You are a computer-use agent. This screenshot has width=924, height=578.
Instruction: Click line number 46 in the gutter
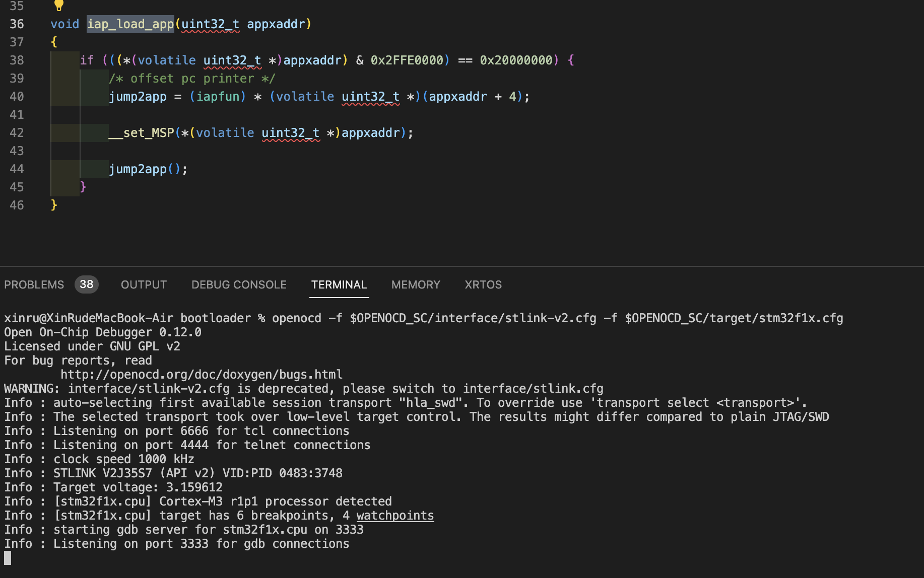click(x=17, y=205)
